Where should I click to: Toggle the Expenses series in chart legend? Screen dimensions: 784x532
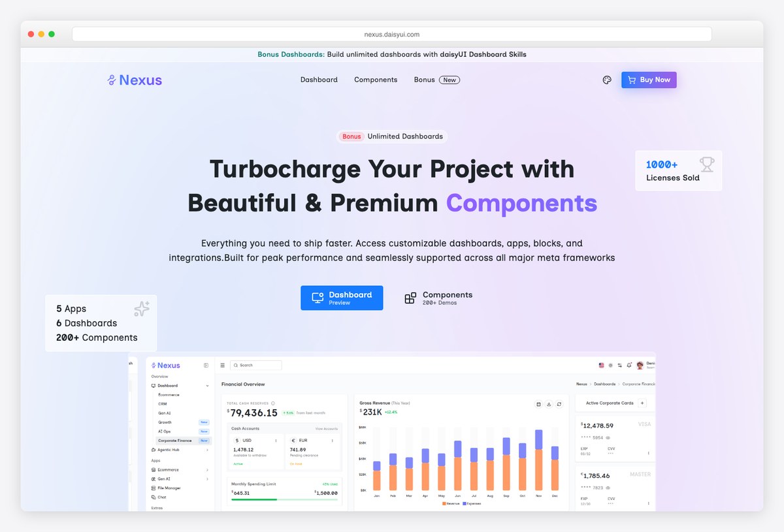tap(472, 504)
